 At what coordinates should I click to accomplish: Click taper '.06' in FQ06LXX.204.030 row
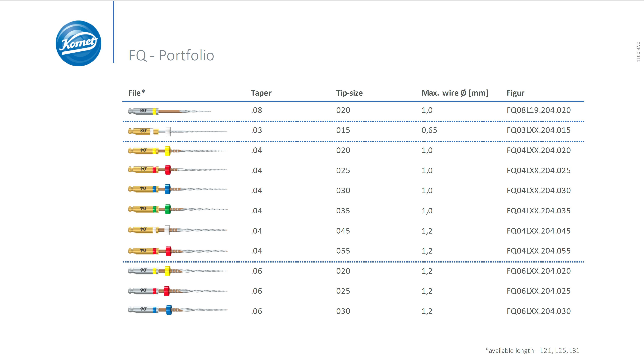[257, 311]
